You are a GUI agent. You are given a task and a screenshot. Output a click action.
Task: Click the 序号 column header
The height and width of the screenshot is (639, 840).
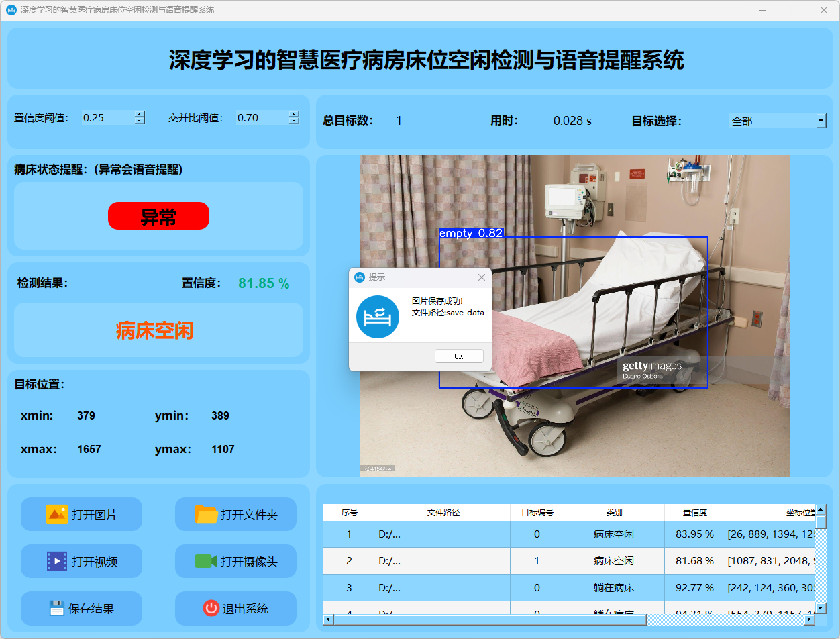click(x=349, y=512)
